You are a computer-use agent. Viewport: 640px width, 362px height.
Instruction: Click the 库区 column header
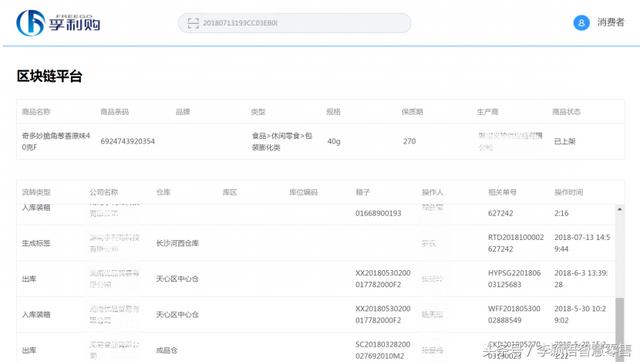click(229, 192)
